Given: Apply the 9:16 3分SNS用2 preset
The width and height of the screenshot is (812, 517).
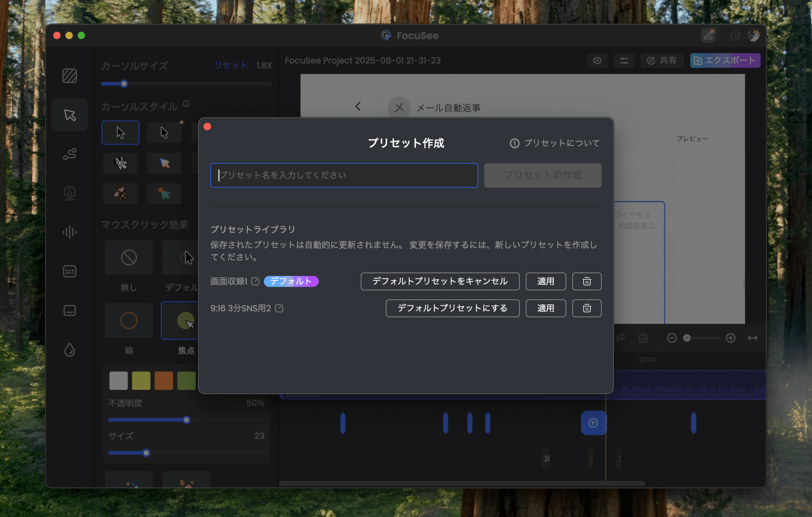Looking at the screenshot, I should [x=545, y=308].
